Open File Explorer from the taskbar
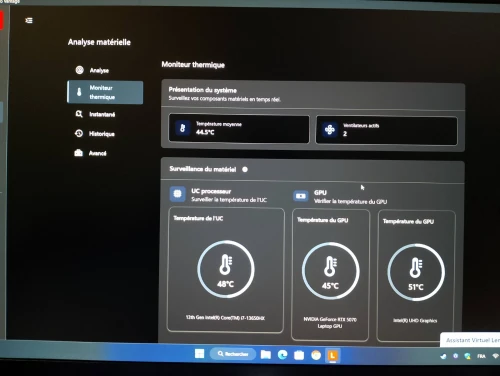Viewport: 500px width, 376px height. 266,355
